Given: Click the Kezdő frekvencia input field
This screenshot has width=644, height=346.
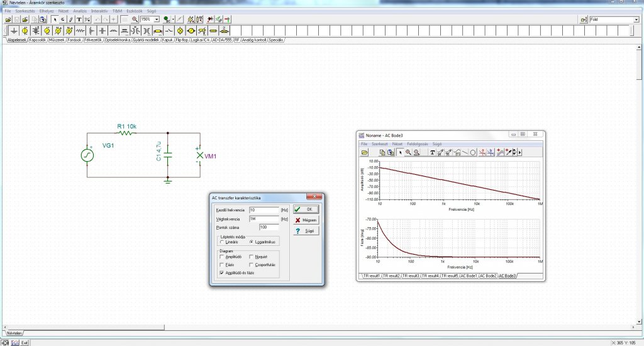Looking at the screenshot, I should (x=263, y=209).
